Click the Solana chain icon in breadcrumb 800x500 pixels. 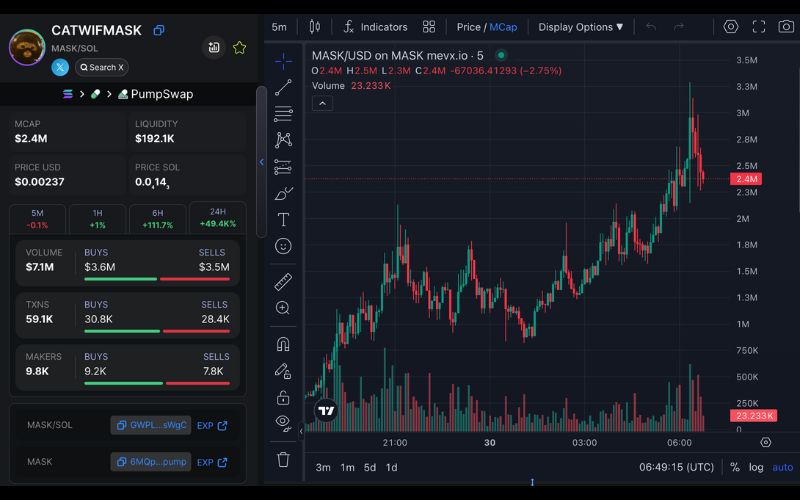click(67, 94)
